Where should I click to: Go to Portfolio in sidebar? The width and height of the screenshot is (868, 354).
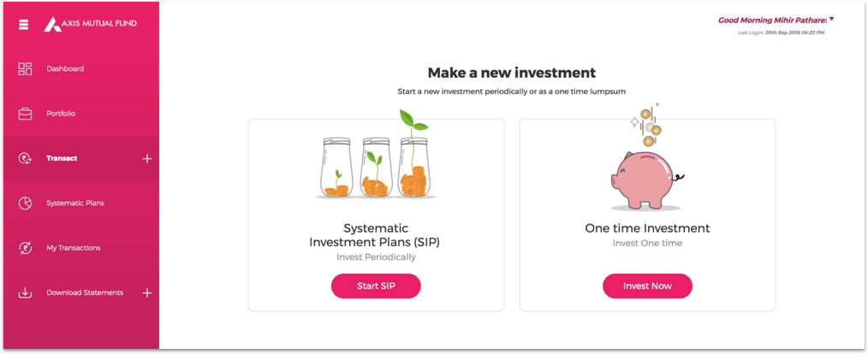click(61, 113)
